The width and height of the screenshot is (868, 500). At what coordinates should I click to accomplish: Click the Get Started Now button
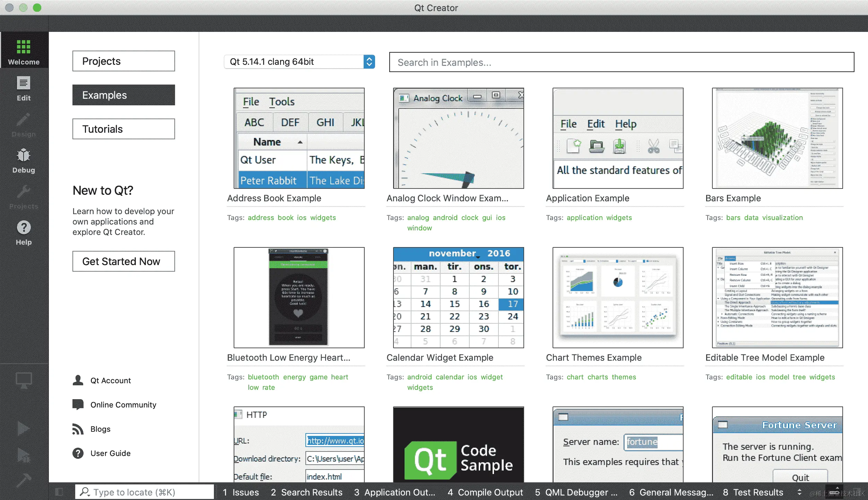point(123,261)
